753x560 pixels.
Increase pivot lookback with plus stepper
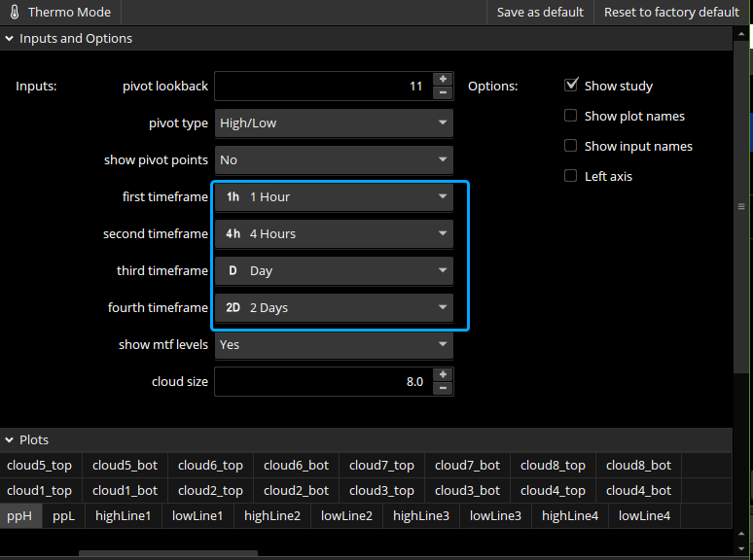click(443, 79)
